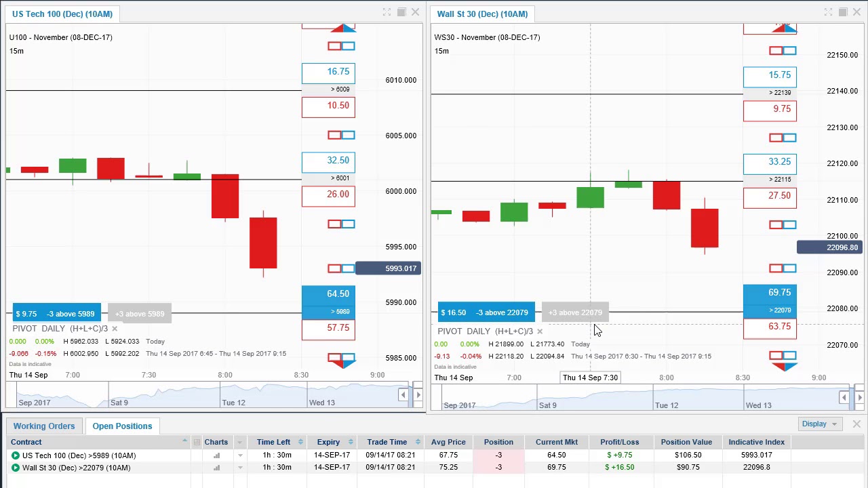The image size is (868, 488).
Task: Switch to the Working Orders tab
Action: [x=44, y=426]
